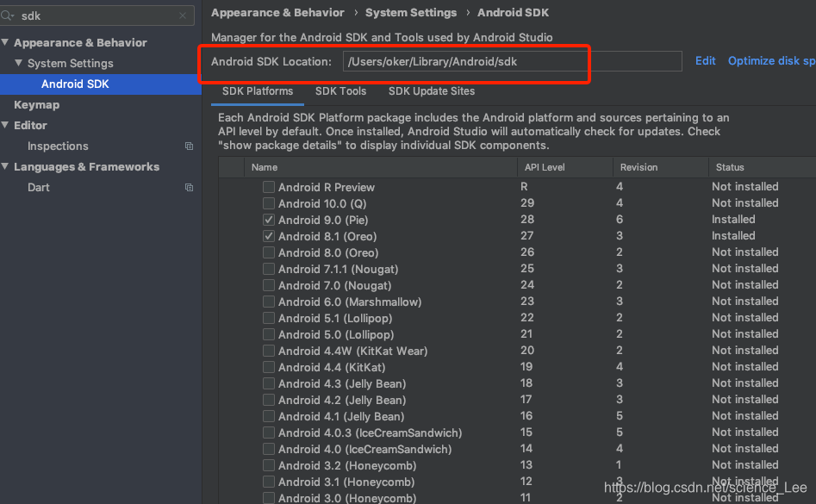Check Android 8.0 (Oreo) checkbox
The height and width of the screenshot is (504, 816).
pos(269,252)
